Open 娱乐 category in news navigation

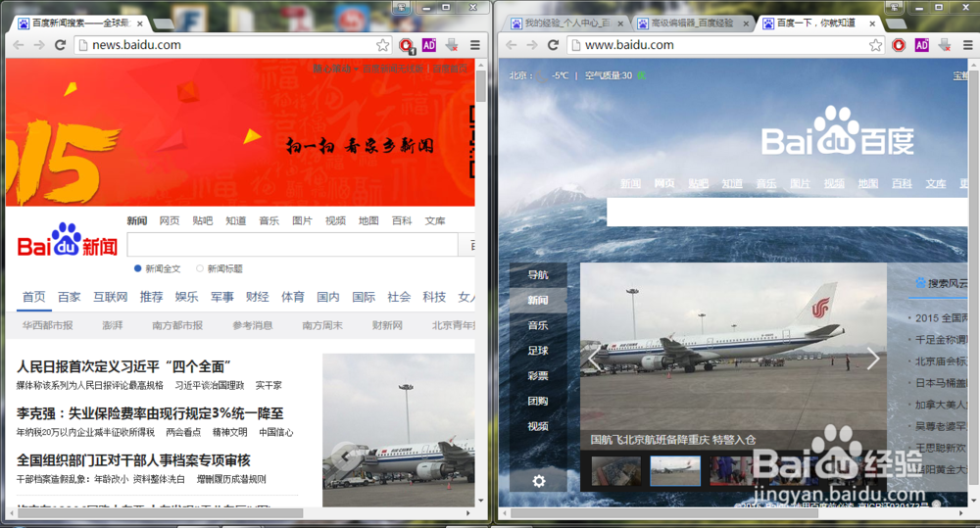186,297
